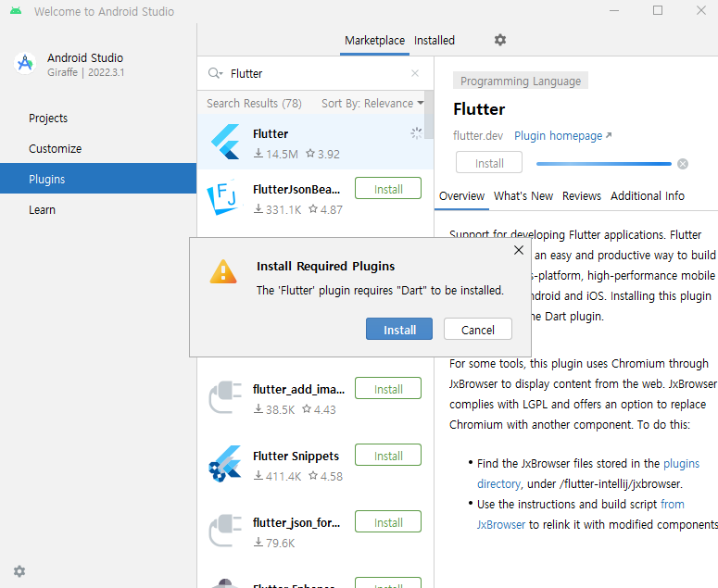Select Projects in the sidebar
The width and height of the screenshot is (718, 588).
(x=98, y=118)
